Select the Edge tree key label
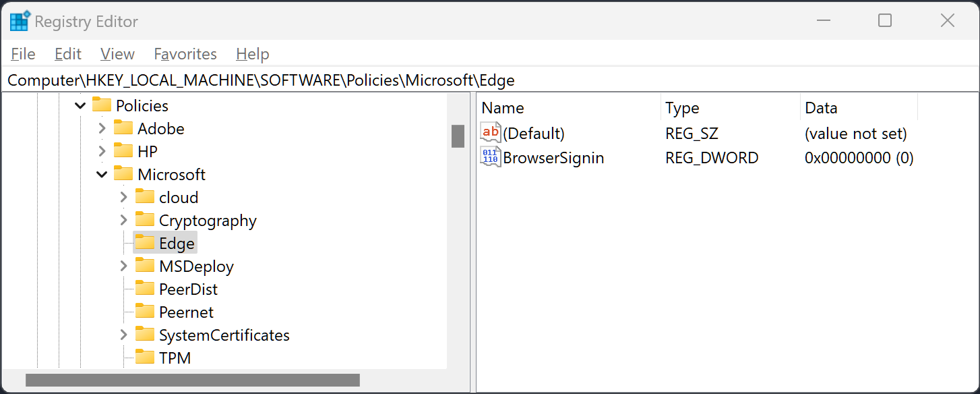This screenshot has width=980, height=394. (177, 243)
